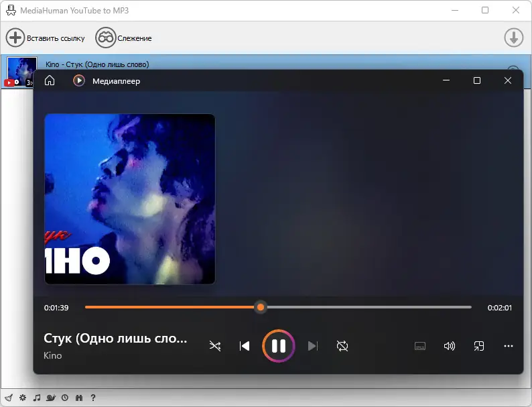Open the Слежение tracking binoculars button
532x407 pixels.
tap(123, 38)
